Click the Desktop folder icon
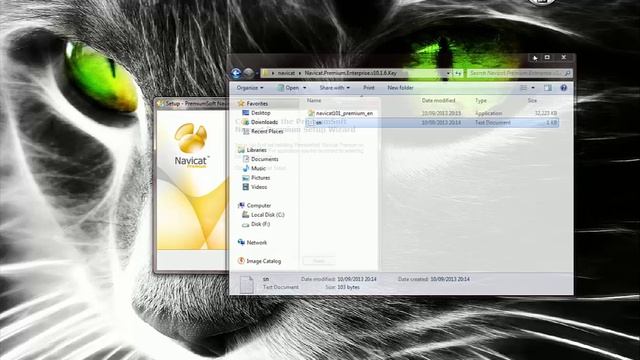Screen dimensions: 640x360 click(246, 113)
